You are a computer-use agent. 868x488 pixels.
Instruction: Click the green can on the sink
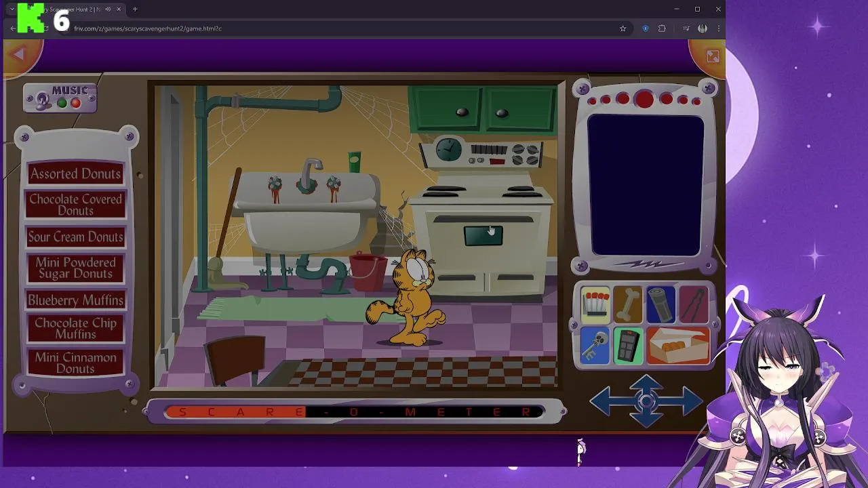[354, 163]
